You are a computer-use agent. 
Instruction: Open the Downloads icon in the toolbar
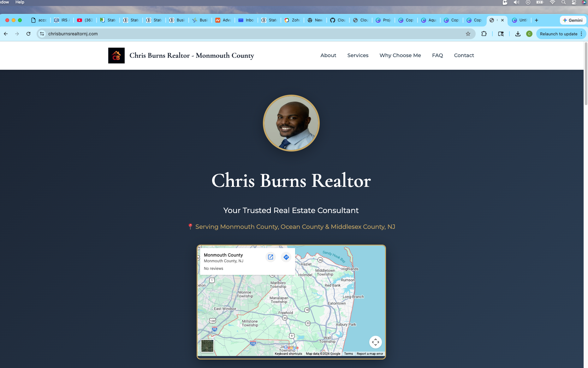518,34
